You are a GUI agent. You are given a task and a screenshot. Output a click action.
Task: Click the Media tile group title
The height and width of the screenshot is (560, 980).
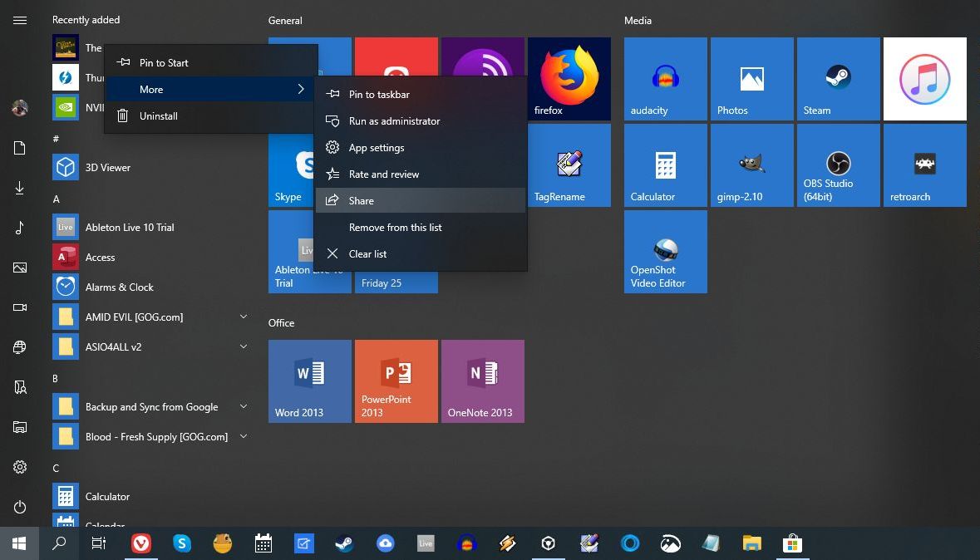[638, 21]
